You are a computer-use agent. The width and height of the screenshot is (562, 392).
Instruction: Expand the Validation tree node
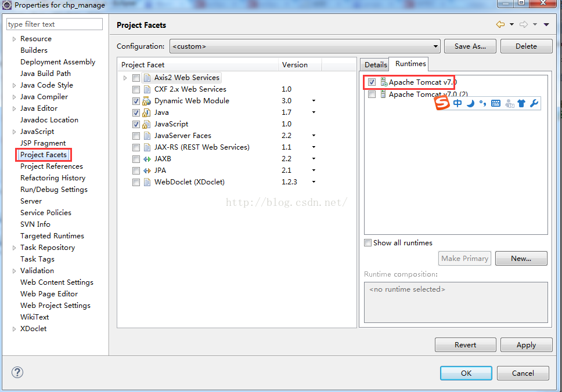click(x=14, y=271)
